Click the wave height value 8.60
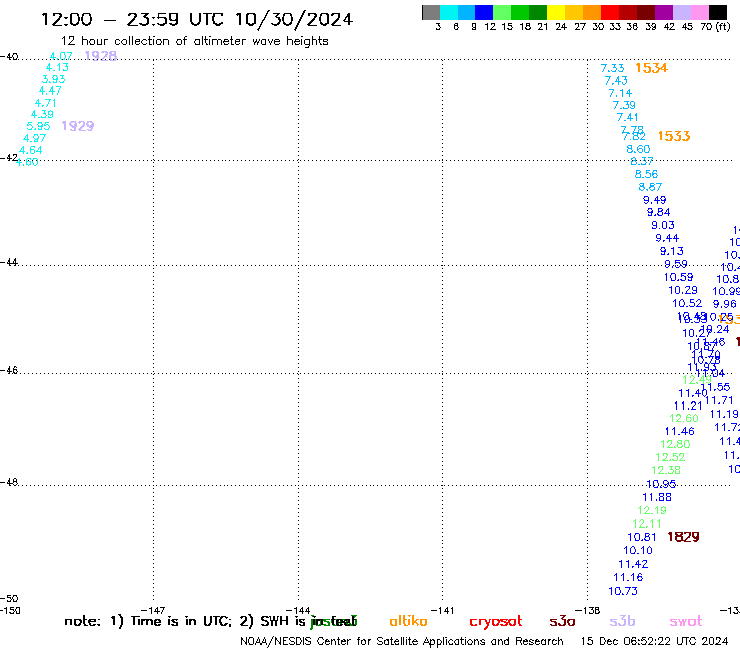 tap(638, 150)
